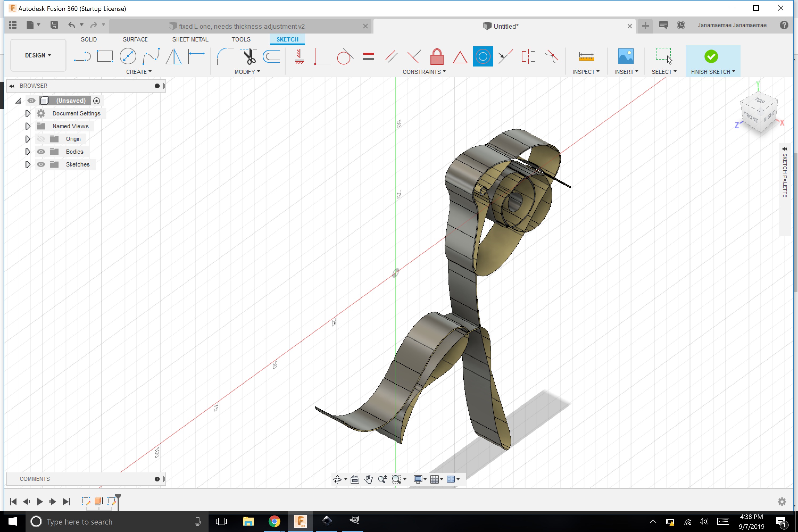Expand the CONSTRAINTS dropdown menu
This screenshot has width=798, height=532.
(x=424, y=72)
